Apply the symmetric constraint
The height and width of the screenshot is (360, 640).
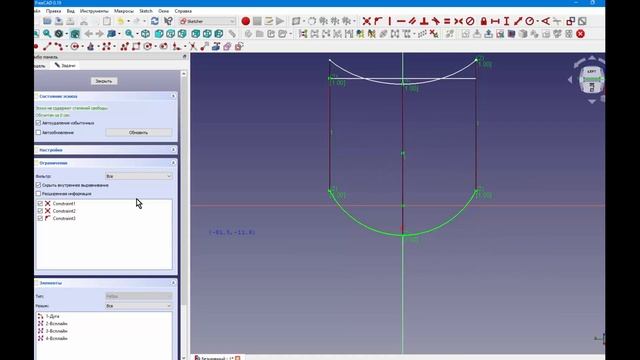click(458, 21)
